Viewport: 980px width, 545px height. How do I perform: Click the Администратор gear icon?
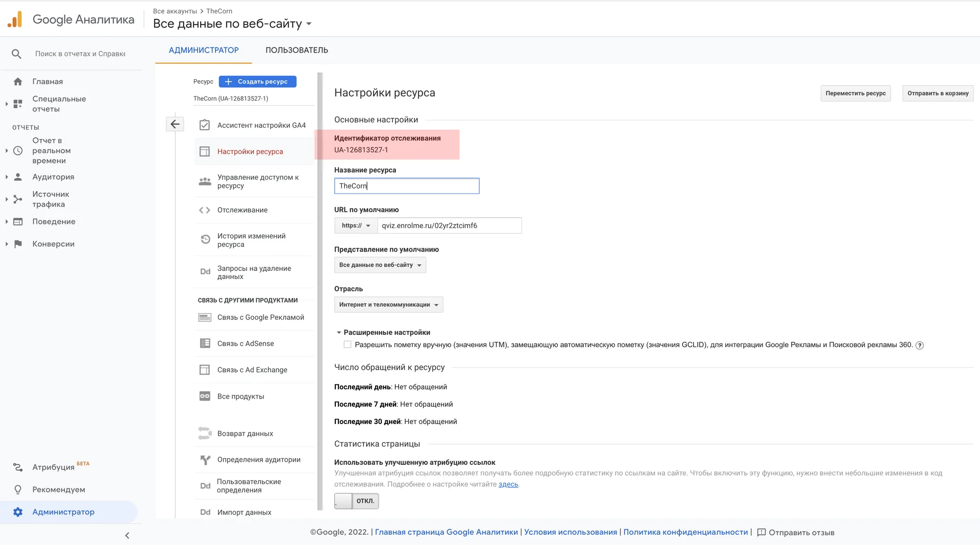pos(18,512)
